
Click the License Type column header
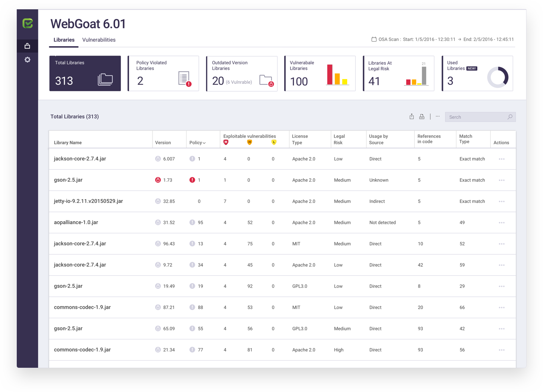tap(300, 139)
